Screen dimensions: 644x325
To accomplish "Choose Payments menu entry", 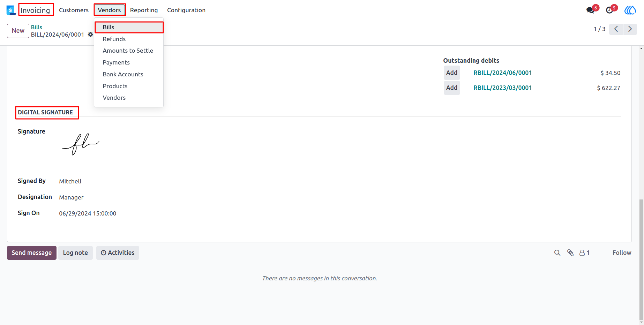I will [129, 62].
